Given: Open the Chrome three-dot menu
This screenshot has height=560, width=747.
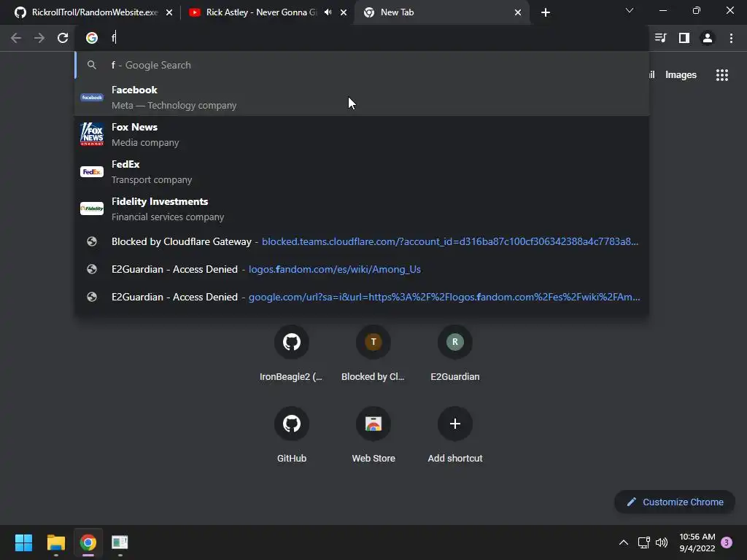Looking at the screenshot, I should [731, 38].
